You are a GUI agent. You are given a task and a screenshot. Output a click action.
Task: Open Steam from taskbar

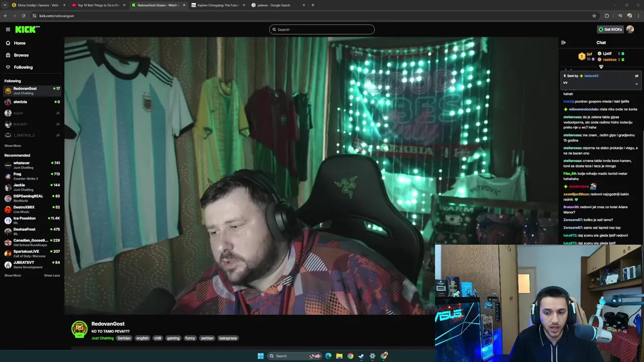[x=361, y=356]
